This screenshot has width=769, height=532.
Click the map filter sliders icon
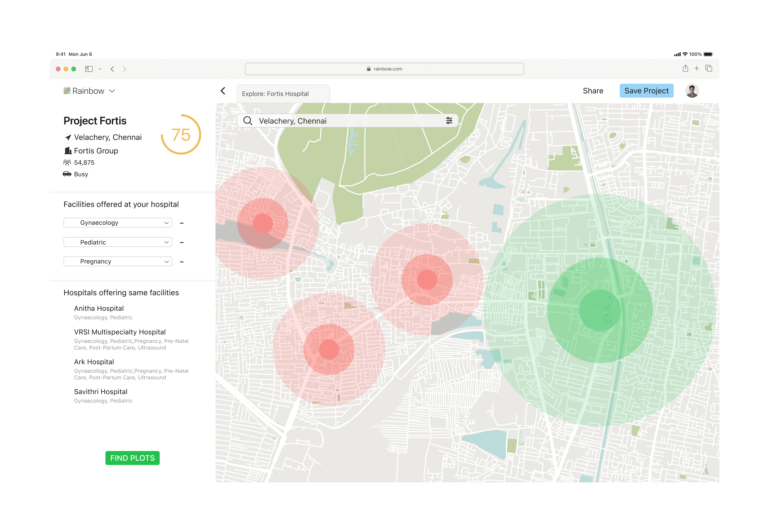pos(449,121)
